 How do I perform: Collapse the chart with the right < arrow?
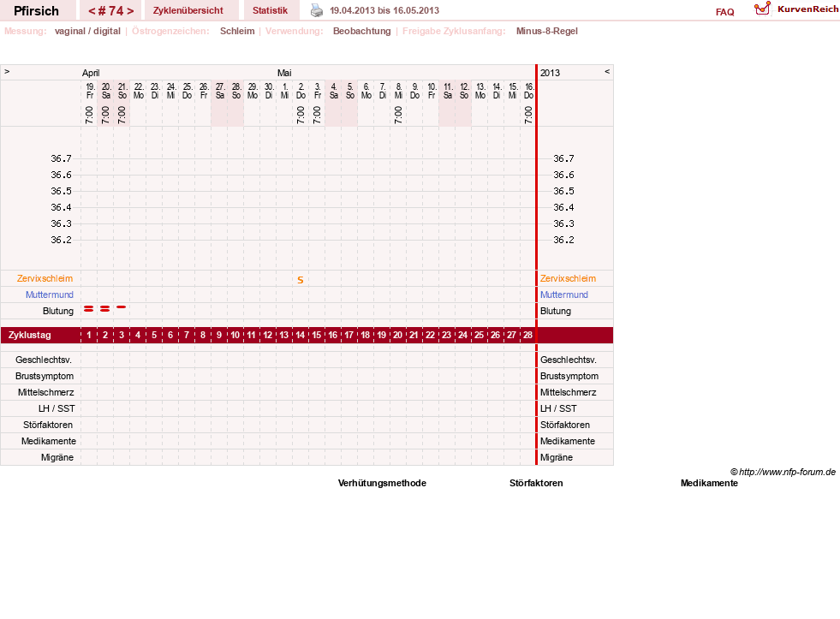607,71
